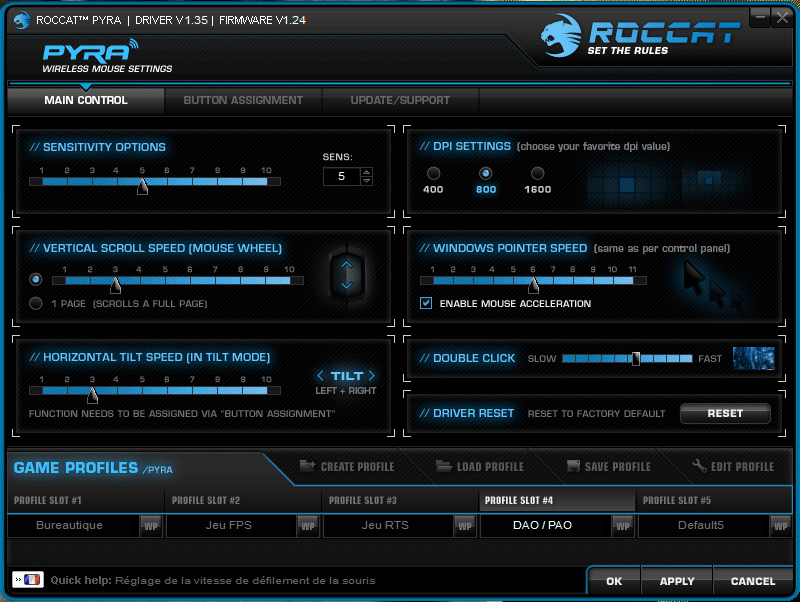Click the double click test image

click(x=753, y=358)
